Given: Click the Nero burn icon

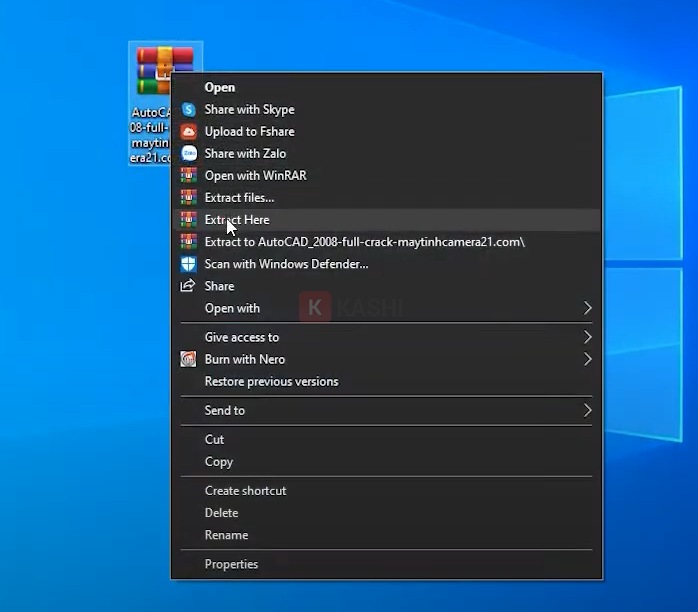Looking at the screenshot, I should [x=188, y=359].
